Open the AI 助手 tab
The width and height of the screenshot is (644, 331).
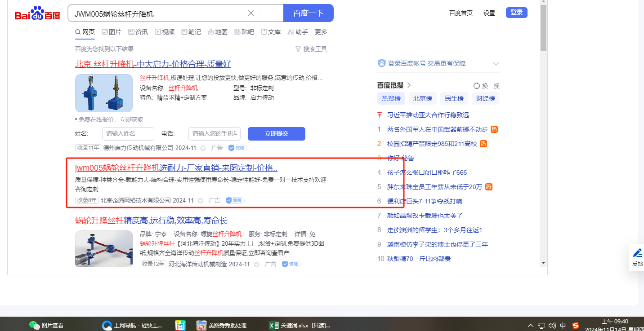coord(298,32)
